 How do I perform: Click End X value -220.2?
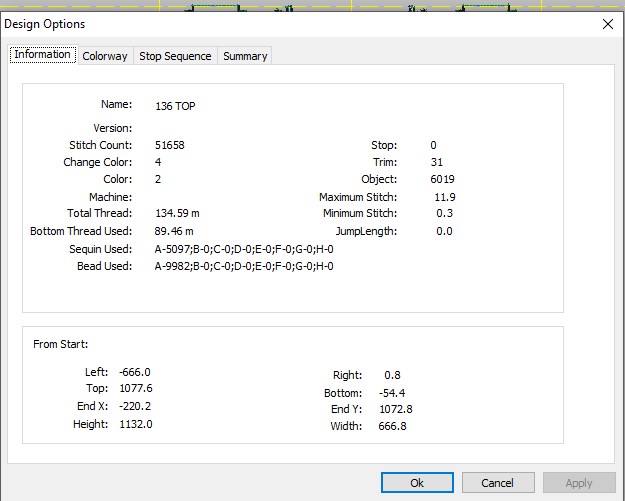pyautogui.click(x=135, y=406)
